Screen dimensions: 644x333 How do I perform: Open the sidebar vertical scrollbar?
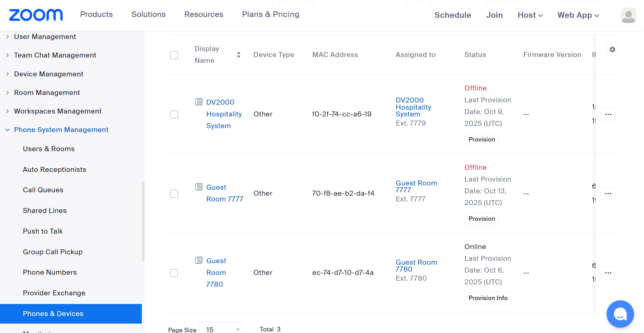pos(143,221)
